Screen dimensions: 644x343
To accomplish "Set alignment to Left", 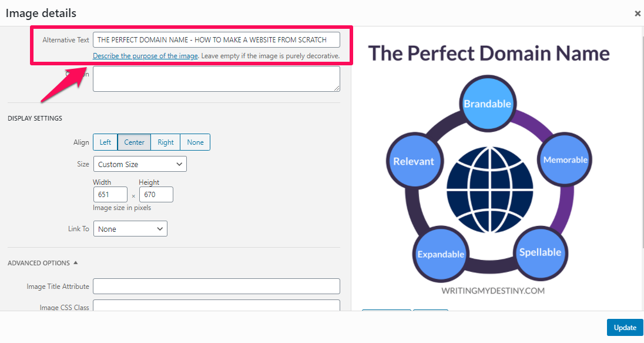I will click(105, 142).
